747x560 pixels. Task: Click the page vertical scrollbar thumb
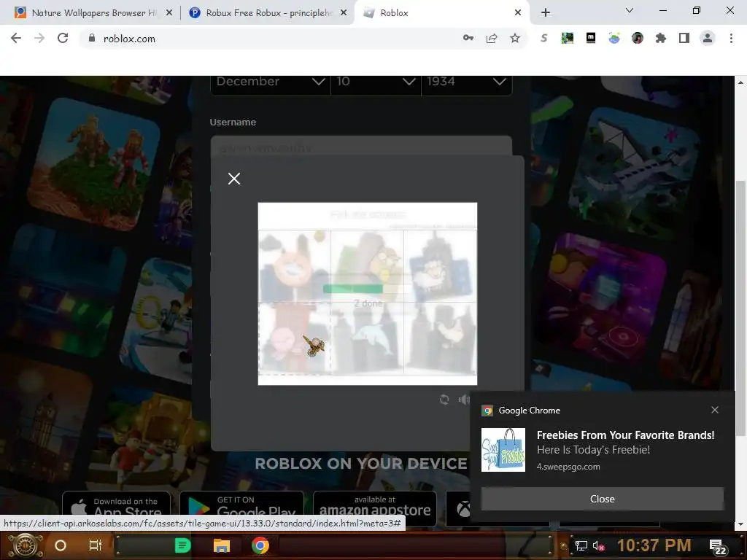(x=740, y=308)
